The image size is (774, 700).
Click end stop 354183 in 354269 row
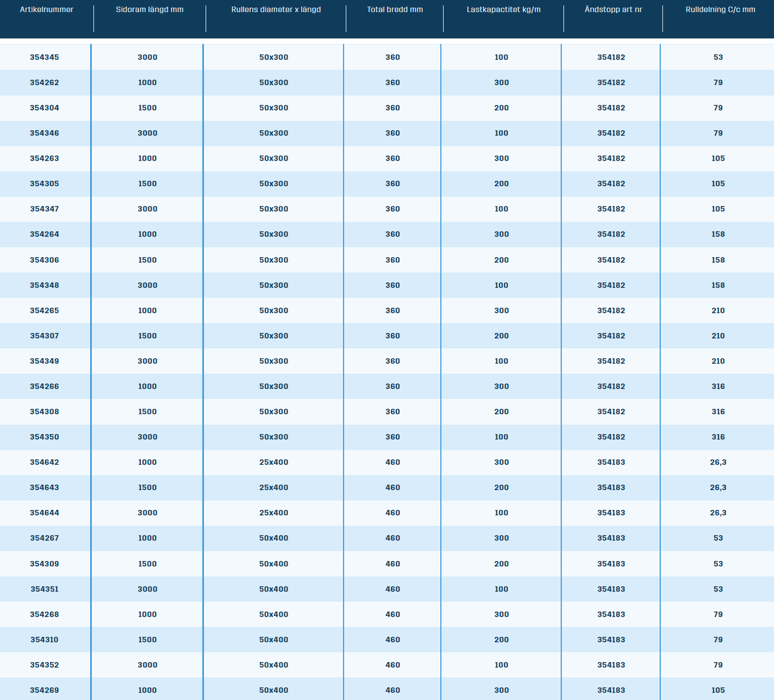point(611,690)
